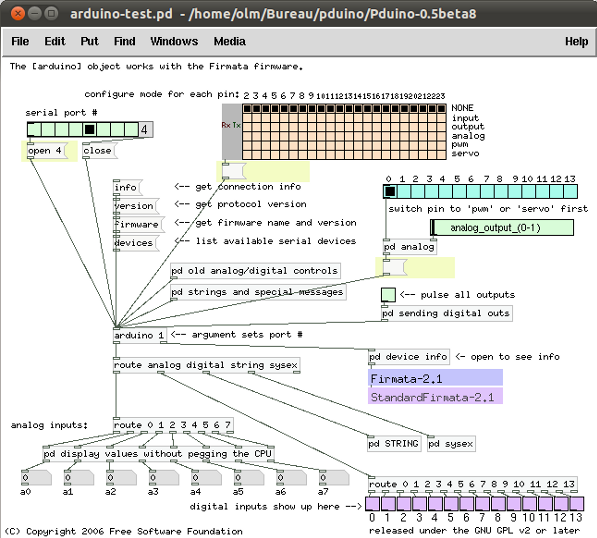Open 'pd sending digital outs' subpatch

click(x=447, y=313)
